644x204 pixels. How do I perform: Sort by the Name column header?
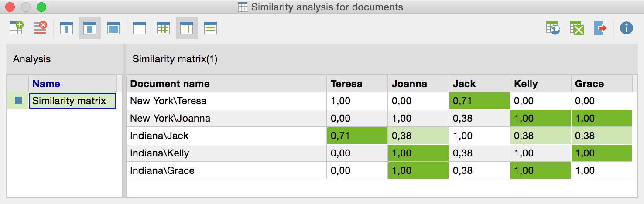(x=46, y=84)
